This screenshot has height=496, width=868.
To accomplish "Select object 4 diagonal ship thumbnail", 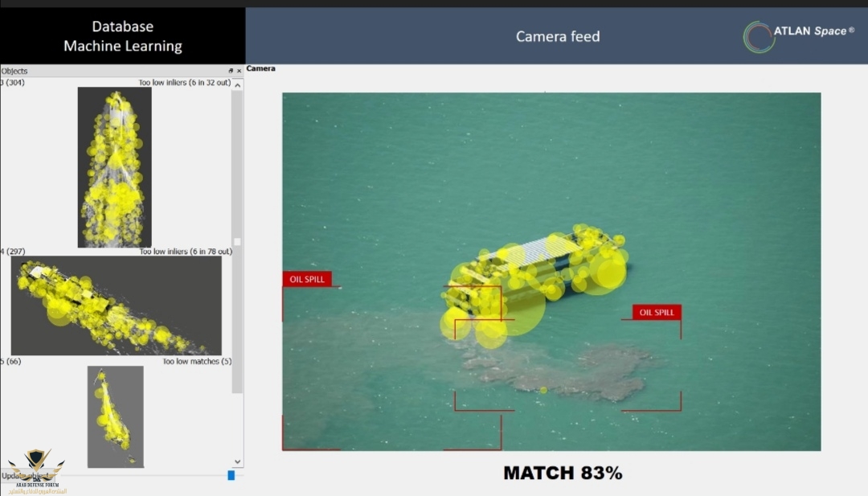I will coord(116,305).
